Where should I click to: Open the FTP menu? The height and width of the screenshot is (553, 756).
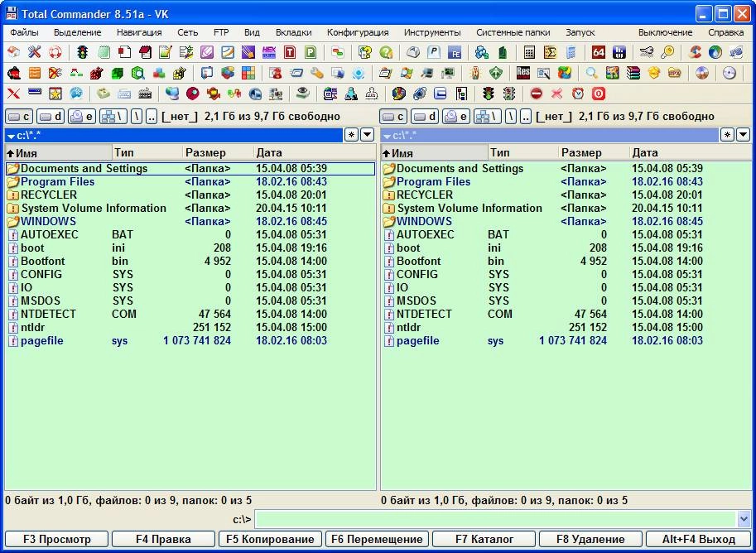[x=221, y=33]
